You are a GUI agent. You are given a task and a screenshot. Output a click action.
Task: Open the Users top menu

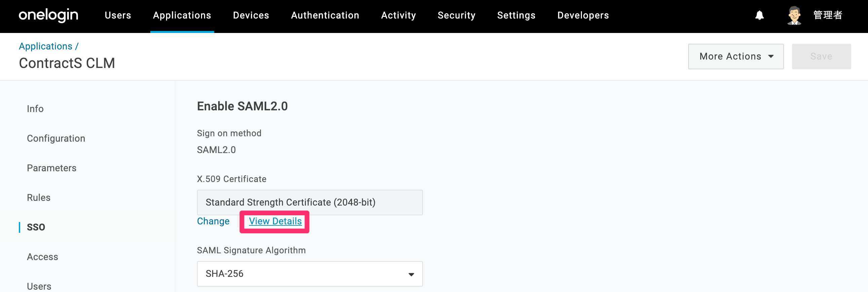pos(118,15)
